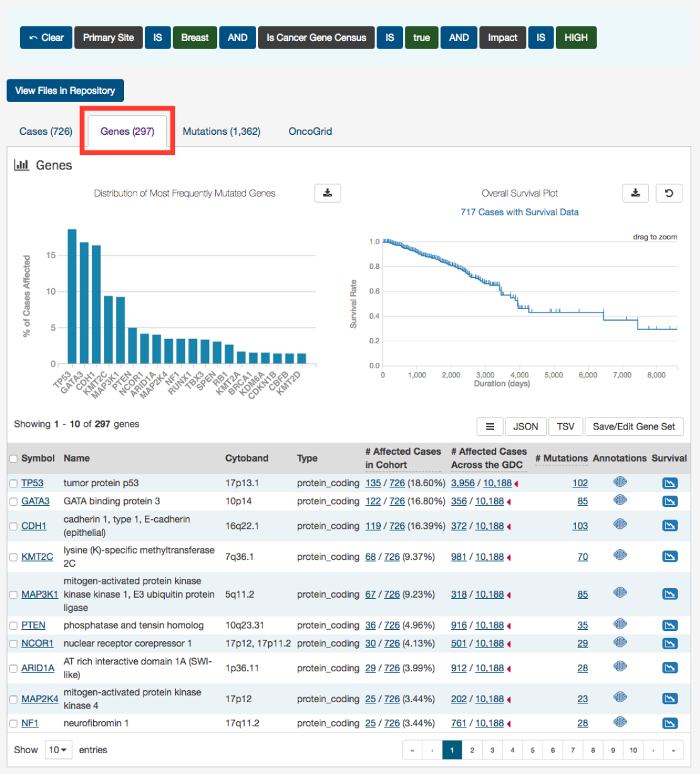
Task: Switch to the Cases (726) tab
Action: tap(46, 131)
